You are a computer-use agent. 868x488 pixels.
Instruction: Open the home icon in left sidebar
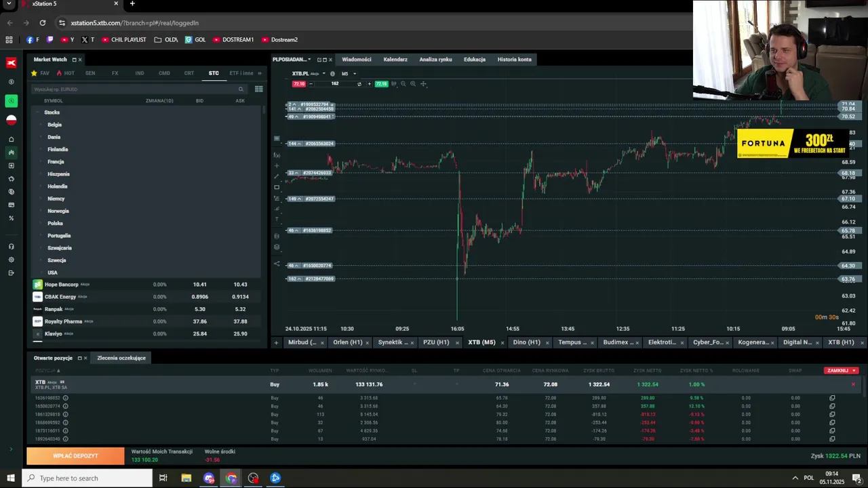coord(11,140)
